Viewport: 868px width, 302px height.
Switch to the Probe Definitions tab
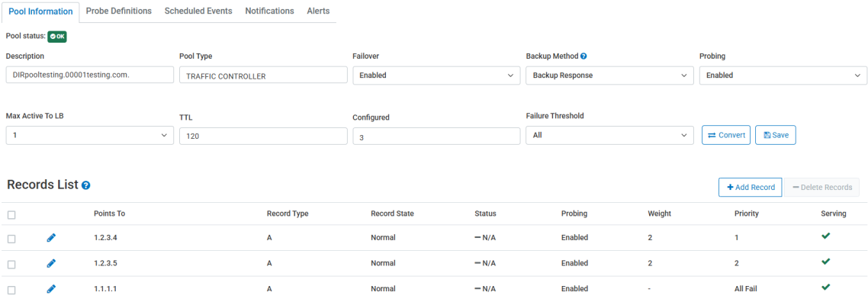coord(119,11)
